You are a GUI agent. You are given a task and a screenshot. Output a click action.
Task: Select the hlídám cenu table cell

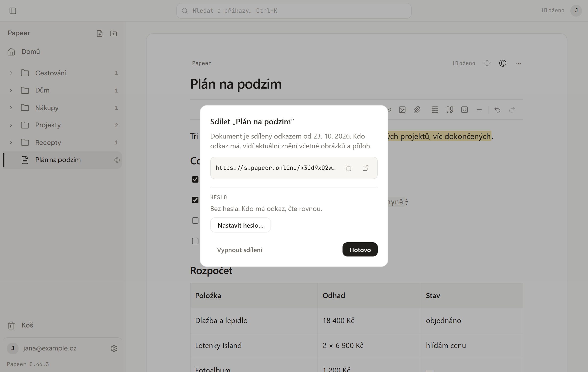point(472,346)
